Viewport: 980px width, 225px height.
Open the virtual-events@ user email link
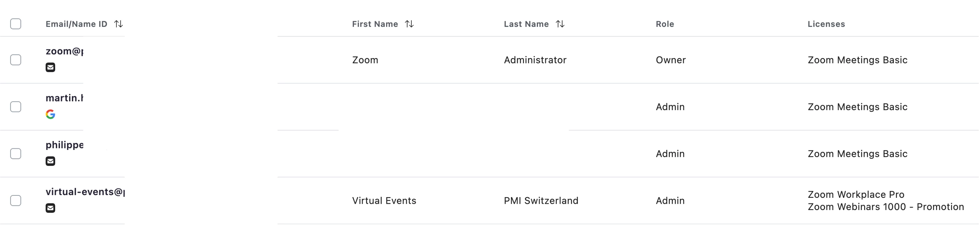pyautogui.click(x=85, y=192)
